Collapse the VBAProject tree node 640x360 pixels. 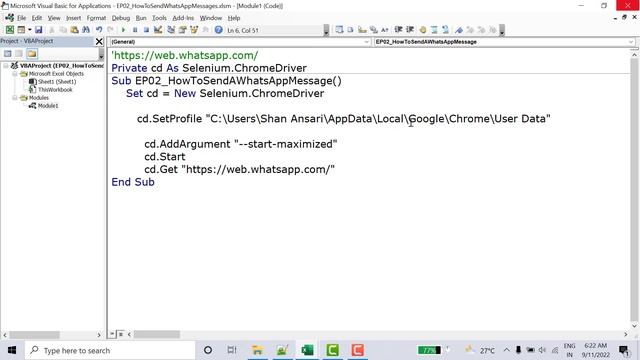6,65
